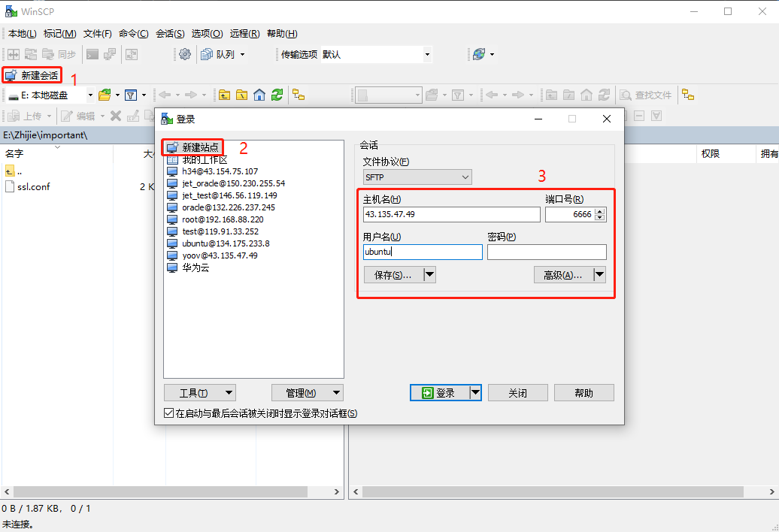Click the host name field 43.135.47.49
This screenshot has width=779, height=532.
(452, 214)
